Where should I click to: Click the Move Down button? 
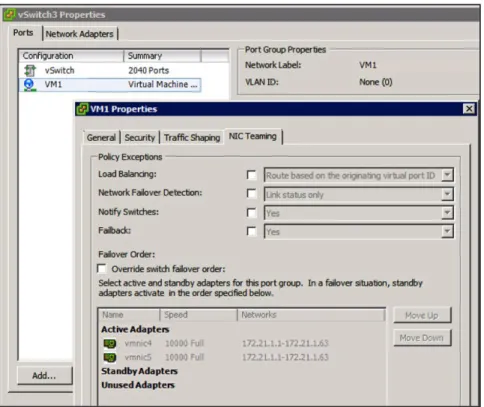[422, 338]
